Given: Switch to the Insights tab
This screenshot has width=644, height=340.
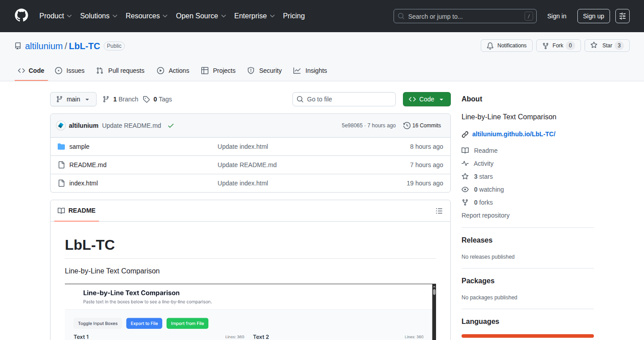Looking at the screenshot, I should 310,71.
